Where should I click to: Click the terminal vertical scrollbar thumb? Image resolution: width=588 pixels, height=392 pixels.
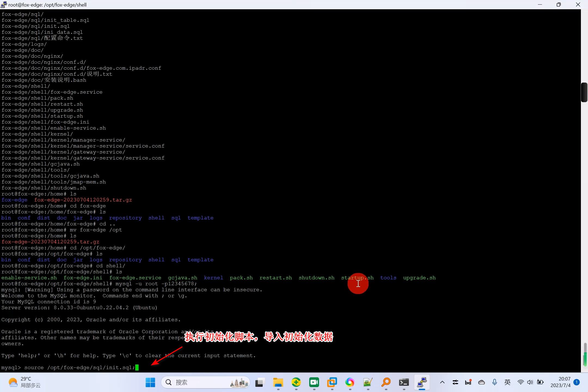[584, 92]
